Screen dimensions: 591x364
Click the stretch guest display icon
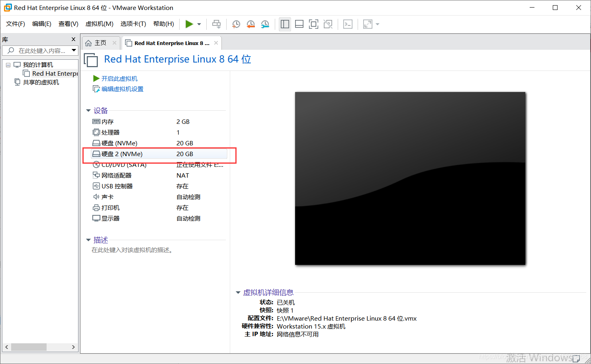(368, 24)
